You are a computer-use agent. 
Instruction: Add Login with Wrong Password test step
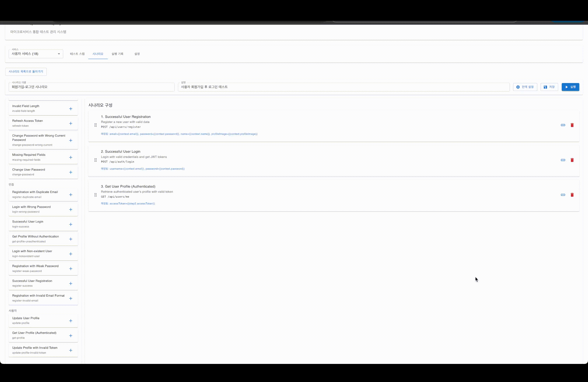(x=71, y=209)
